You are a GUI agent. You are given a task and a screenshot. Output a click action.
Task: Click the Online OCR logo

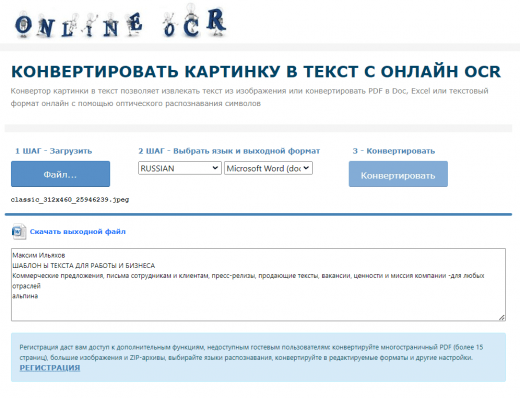pos(121,22)
